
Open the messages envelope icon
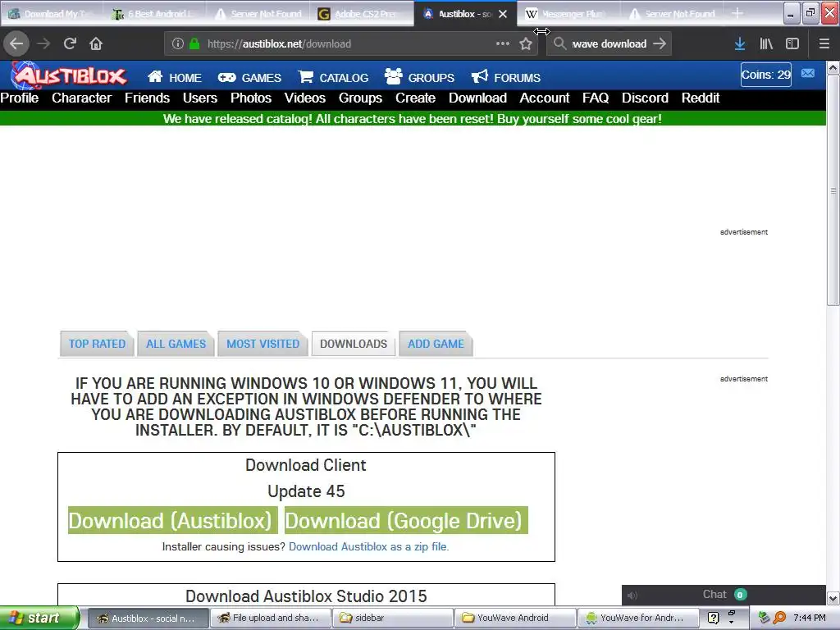pos(808,73)
